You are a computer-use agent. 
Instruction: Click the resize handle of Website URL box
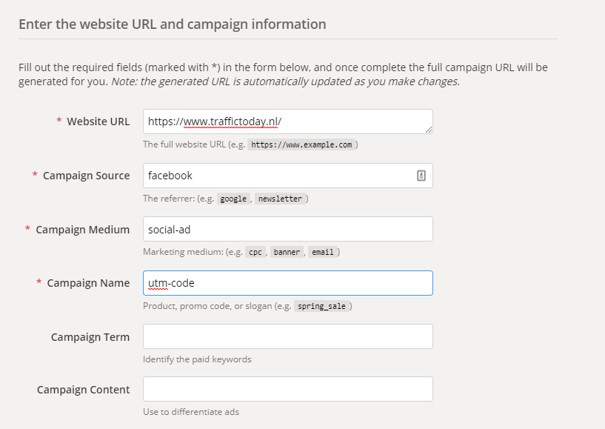[x=428, y=129]
